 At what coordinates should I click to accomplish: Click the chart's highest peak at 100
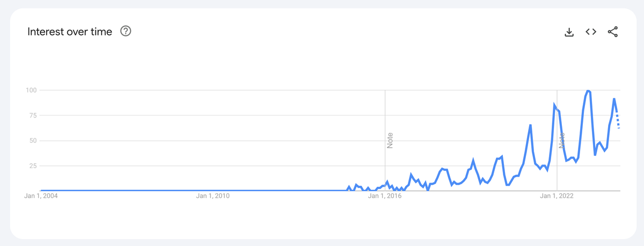(x=588, y=91)
